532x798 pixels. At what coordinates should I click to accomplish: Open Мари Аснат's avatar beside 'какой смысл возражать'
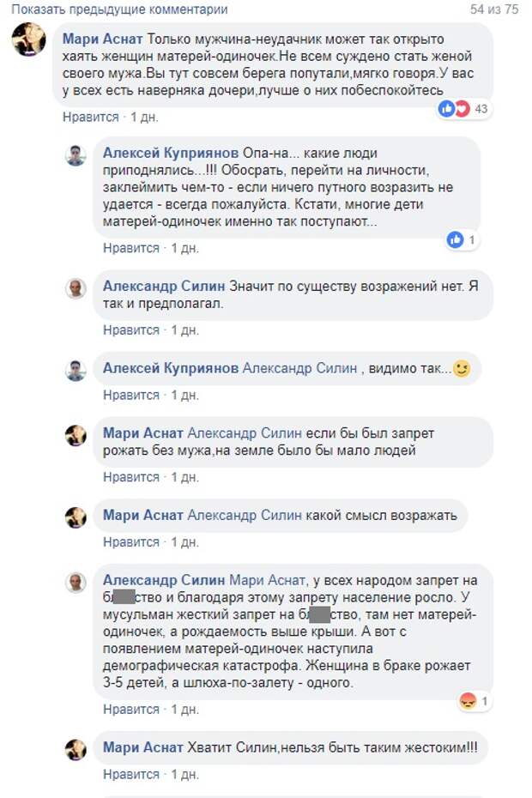point(76,517)
